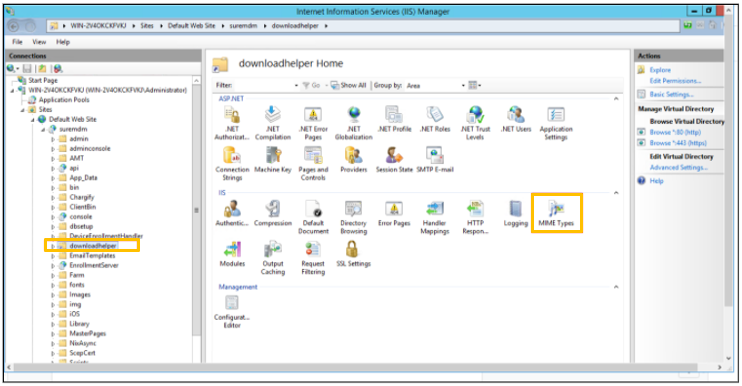
Task: Open Configuration Editor icon
Action: coord(232,311)
